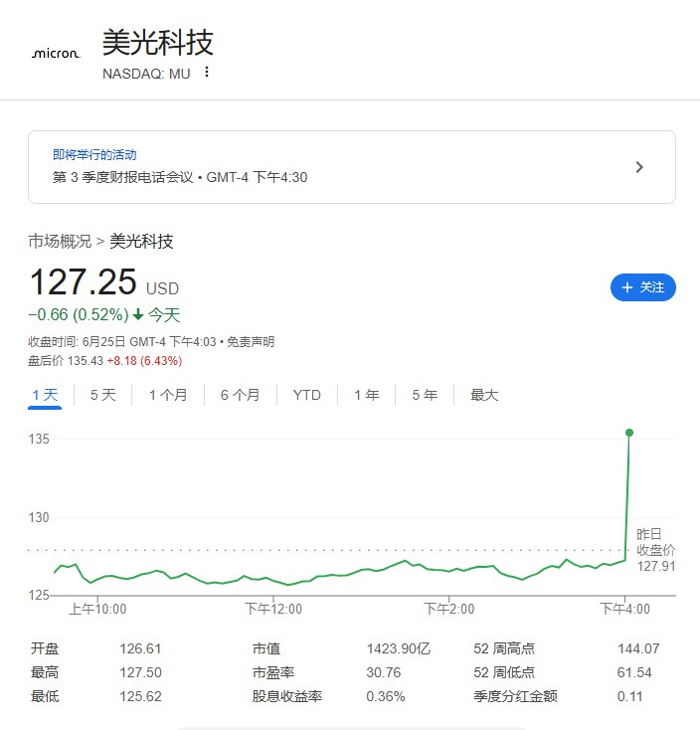Screen dimensions: 700x730
Task: Click the 下午4:00 axis label
Action: click(x=624, y=609)
